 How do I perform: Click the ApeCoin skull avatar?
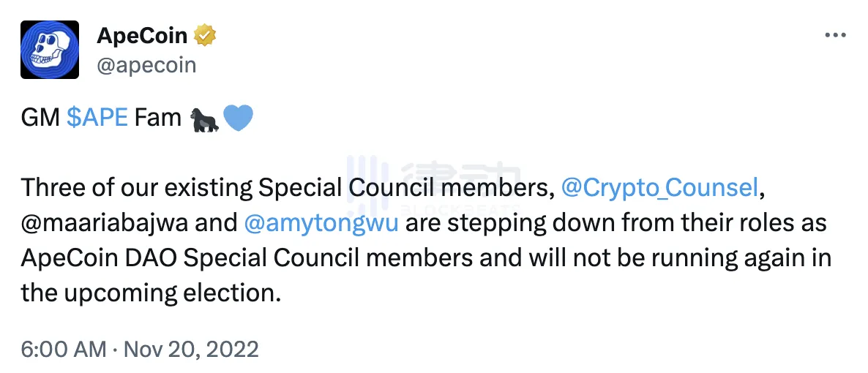(49, 50)
